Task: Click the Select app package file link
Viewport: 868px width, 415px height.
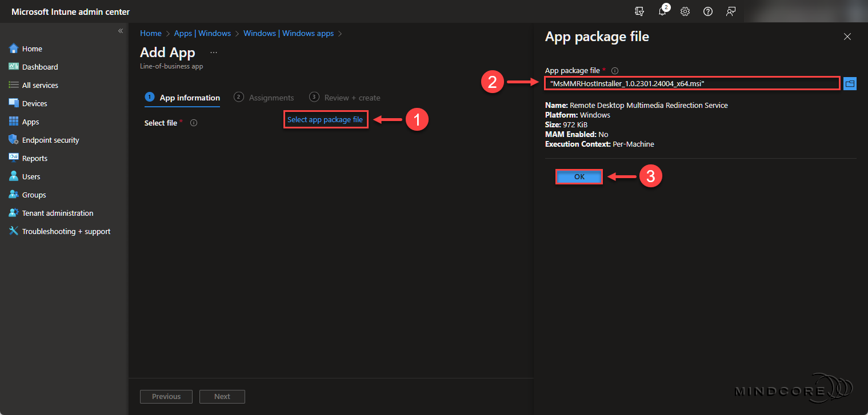Action: tap(325, 119)
